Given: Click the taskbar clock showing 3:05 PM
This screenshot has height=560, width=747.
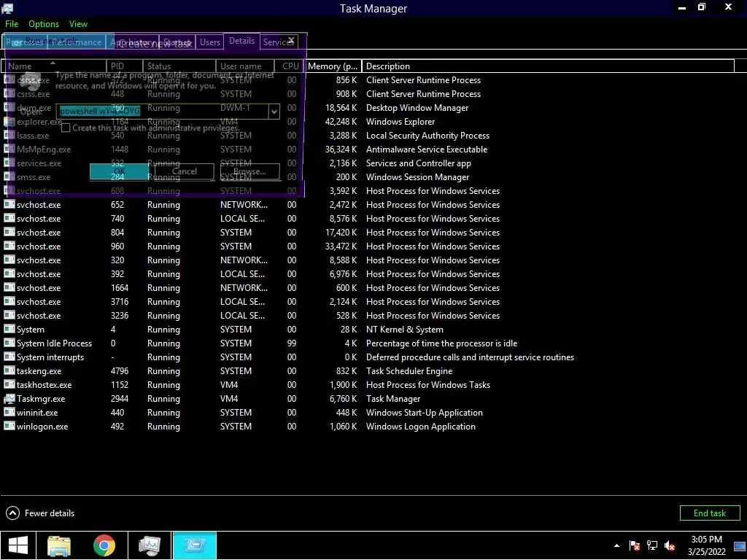Looking at the screenshot, I should pyautogui.click(x=706, y=545).
